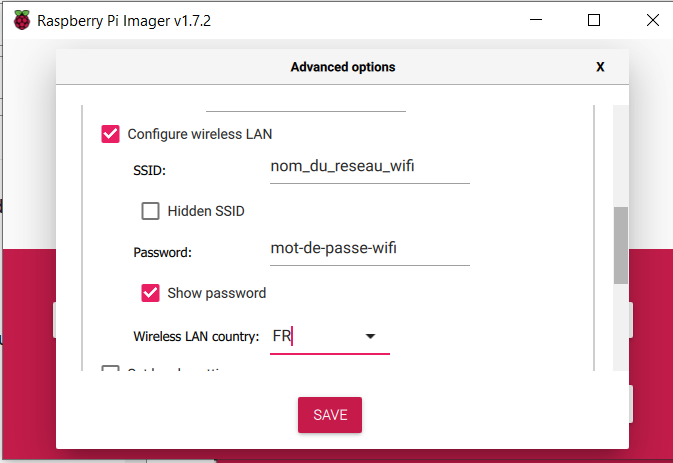Open the Wireless LAN country dropdown arrow
Screen dimensions: 673x463
[x=370, y=336]
